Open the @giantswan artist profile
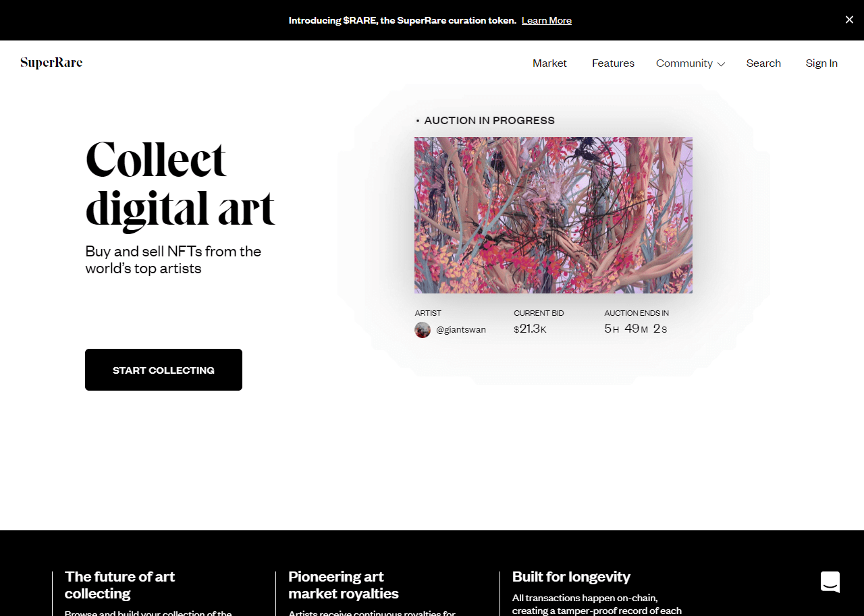 point(461,330)
